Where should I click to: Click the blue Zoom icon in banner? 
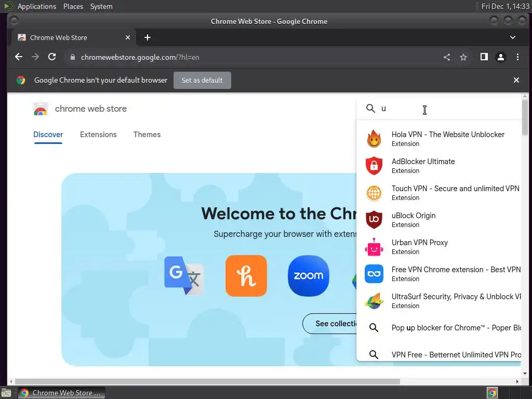[x=309, y=275]
